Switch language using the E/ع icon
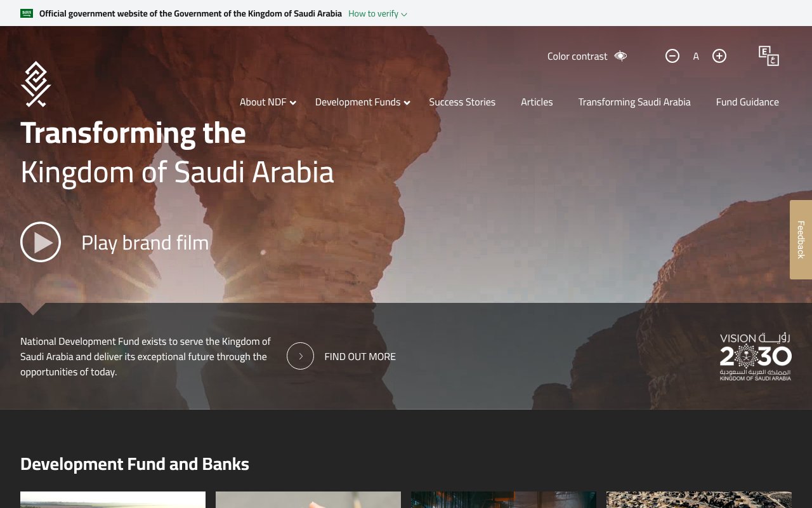The height and width of the screenshot is (508, 812). (768, 56)
